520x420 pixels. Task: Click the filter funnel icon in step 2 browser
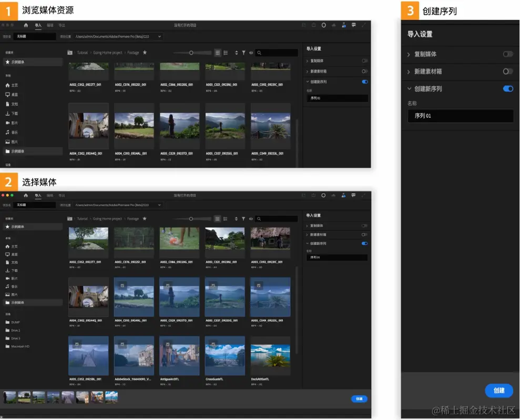(x=243, y=219)
